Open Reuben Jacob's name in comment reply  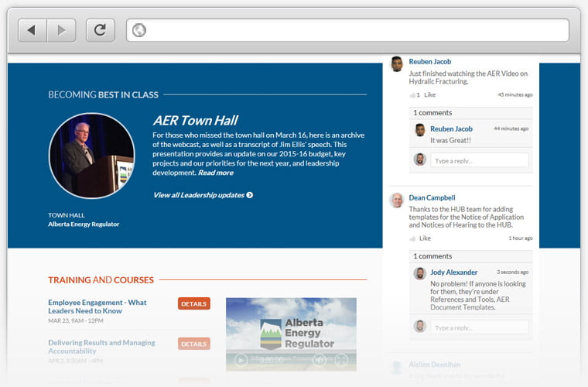451,128
